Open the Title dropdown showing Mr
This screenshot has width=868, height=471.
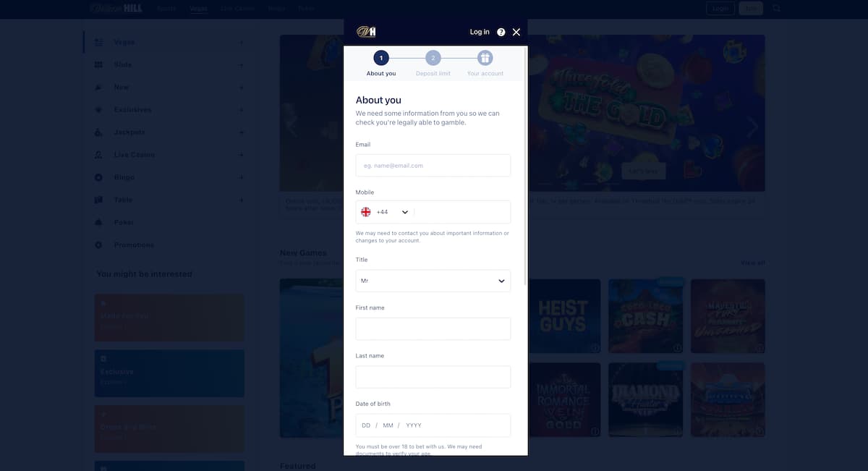[433, 281]
